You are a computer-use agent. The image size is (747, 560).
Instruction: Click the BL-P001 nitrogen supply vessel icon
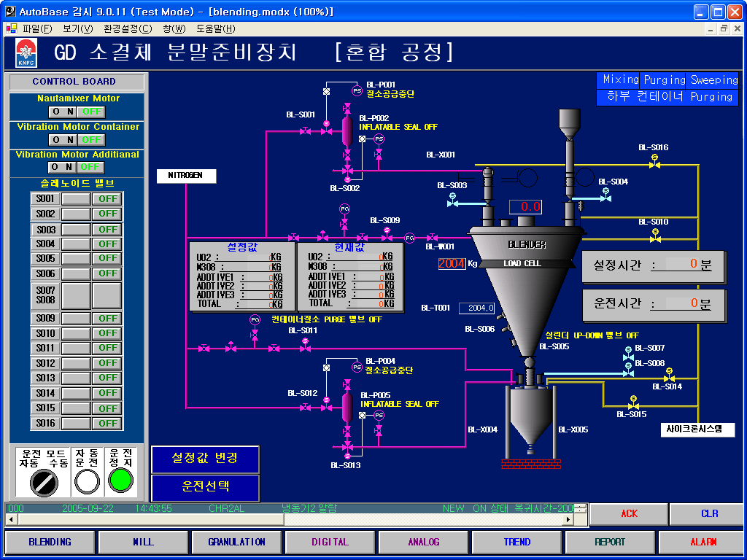point(347,129)
